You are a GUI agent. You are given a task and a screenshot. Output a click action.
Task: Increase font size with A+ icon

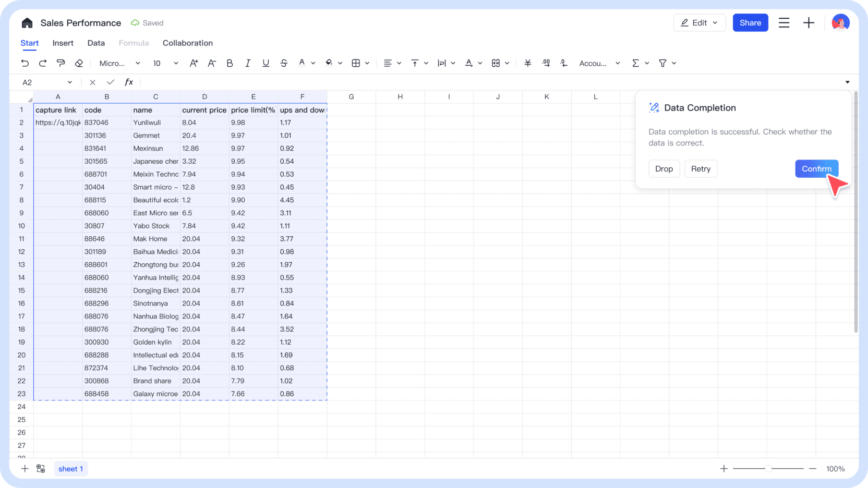coord(194,63)
